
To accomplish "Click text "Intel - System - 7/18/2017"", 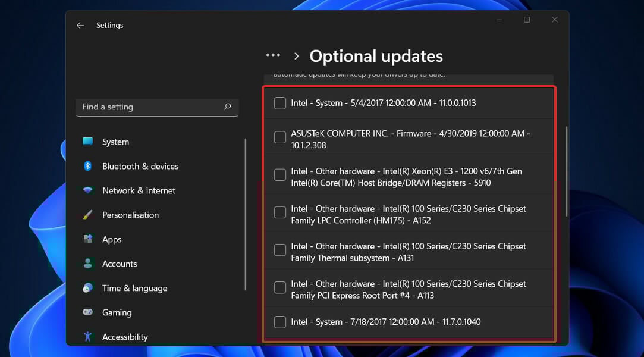I will (x=338, y=322).
